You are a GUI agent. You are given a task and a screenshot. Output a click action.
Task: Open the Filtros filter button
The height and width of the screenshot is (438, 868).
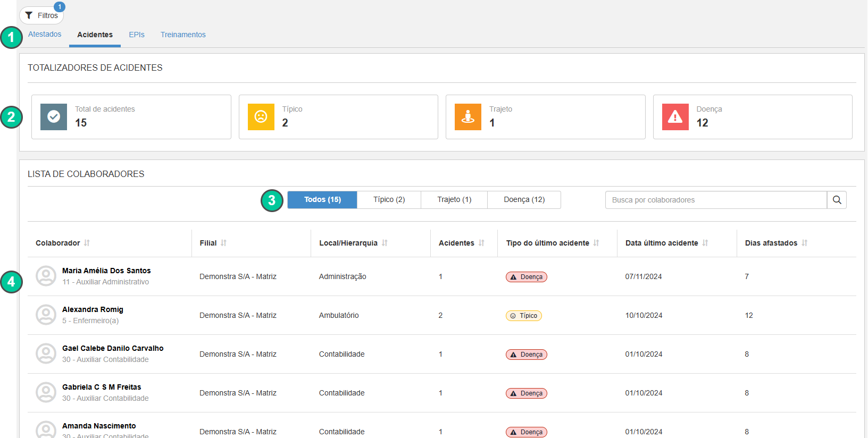click(x=41, y=15)
